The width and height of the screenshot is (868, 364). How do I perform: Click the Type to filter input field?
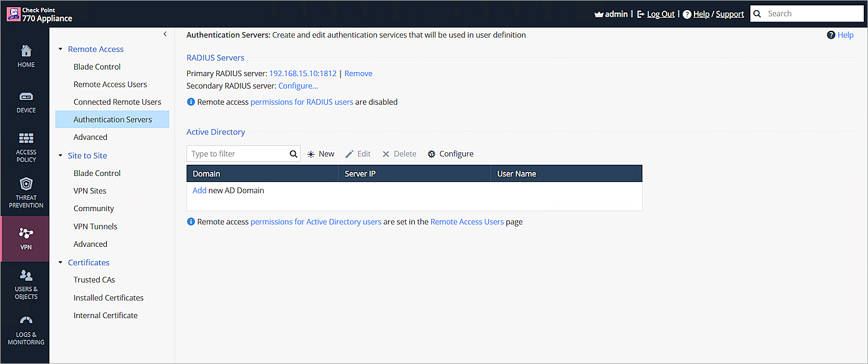tap(238, 153)
